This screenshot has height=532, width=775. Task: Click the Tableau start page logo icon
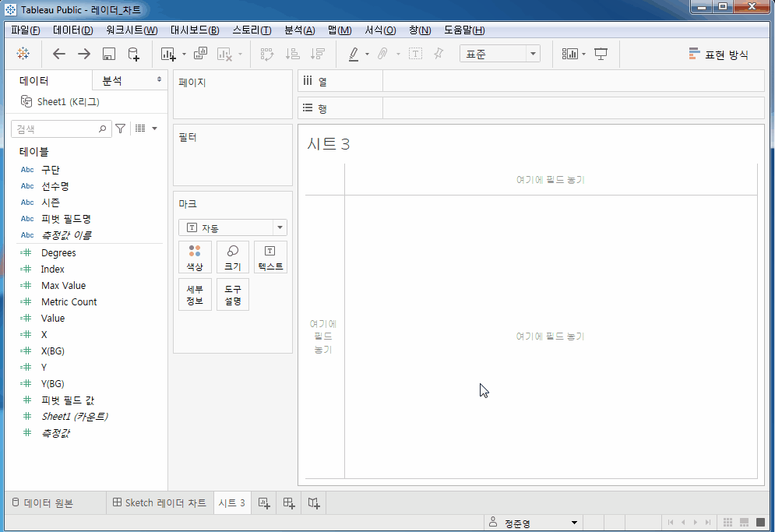23,54
